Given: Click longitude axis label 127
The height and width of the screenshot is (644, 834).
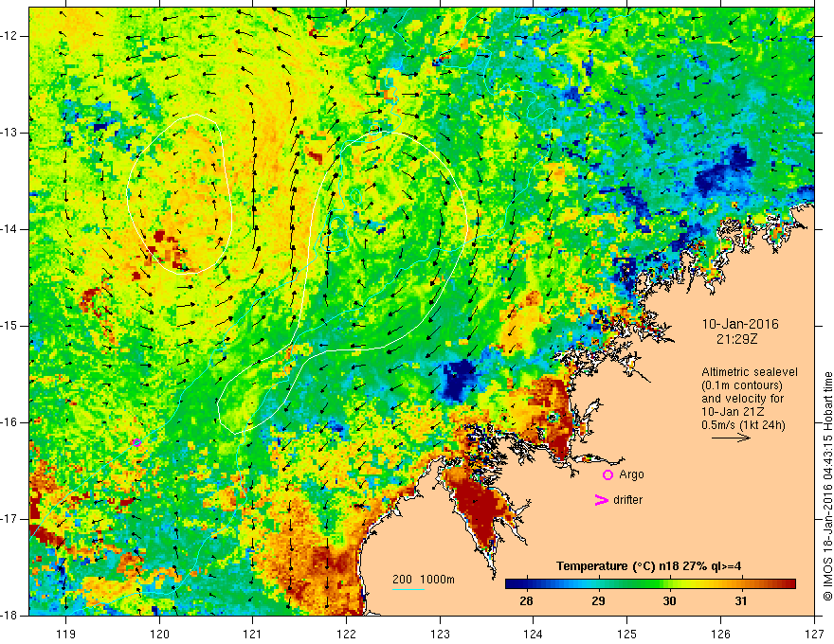Looking at the screenshot, I should (x=814, y=634).
